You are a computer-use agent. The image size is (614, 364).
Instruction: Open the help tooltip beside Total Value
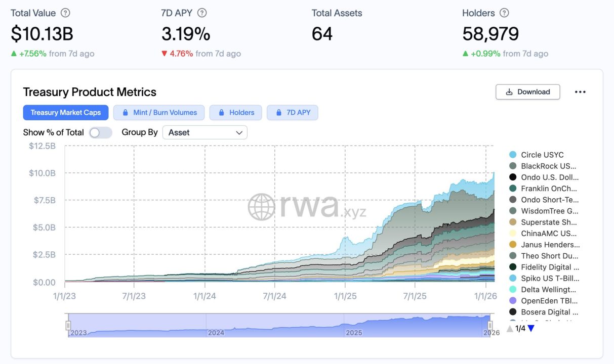[x=64, y=13]
